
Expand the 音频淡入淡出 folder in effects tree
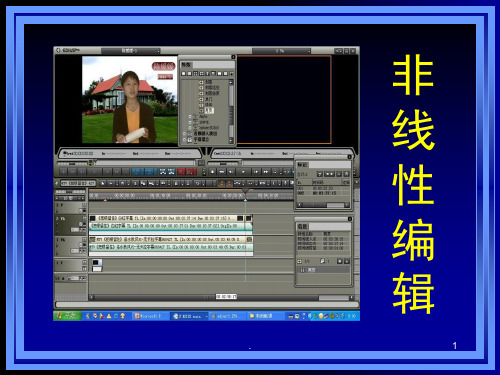click(x=184, y=133)
